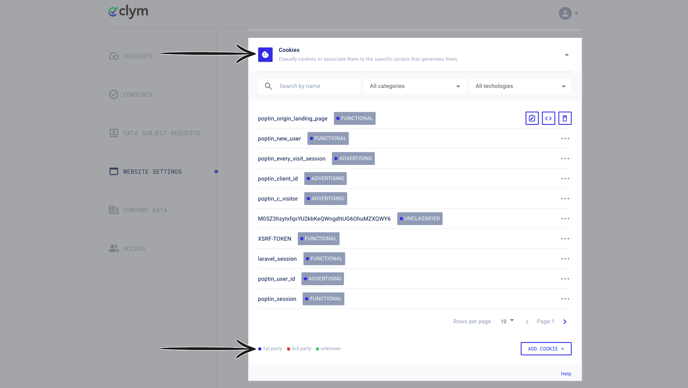Open three-dot menu for poptin_new_user

[565, 139]
